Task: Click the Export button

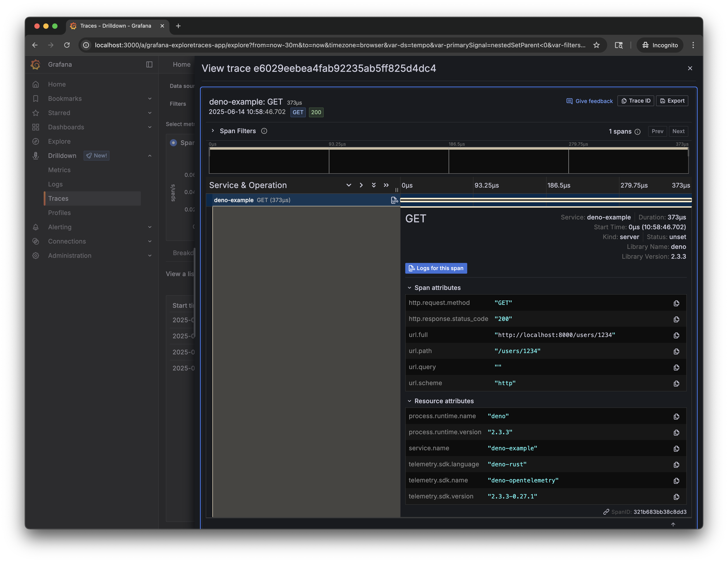Action: [672, 101]
